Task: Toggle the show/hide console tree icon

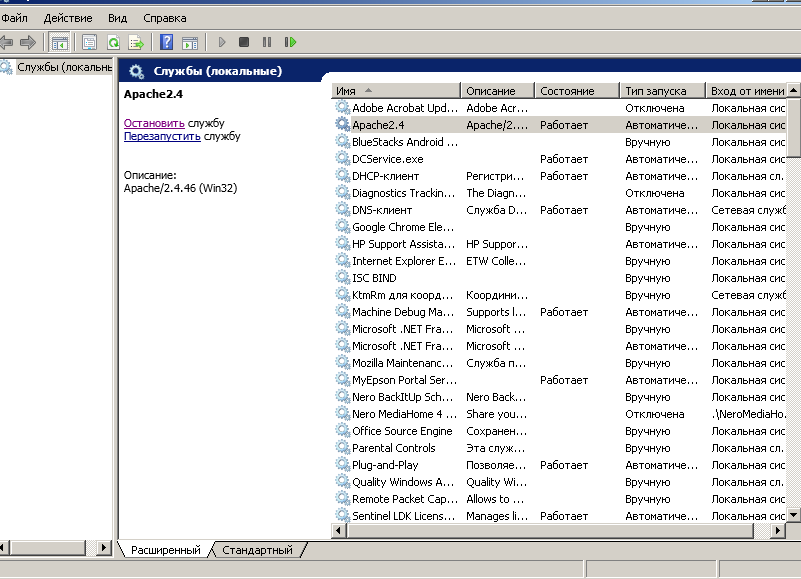Action: [x=60, y=42]
